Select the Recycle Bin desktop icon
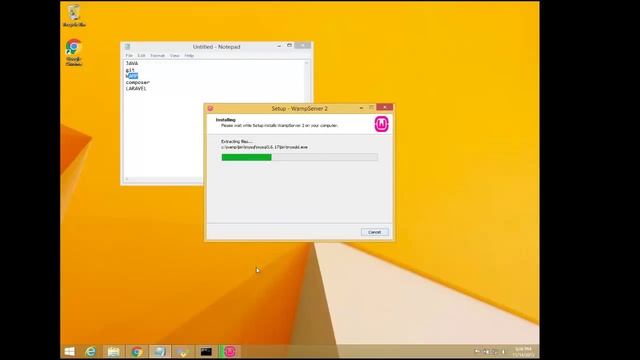The width and height of the screenshot is (640, 360). [74, 16]
